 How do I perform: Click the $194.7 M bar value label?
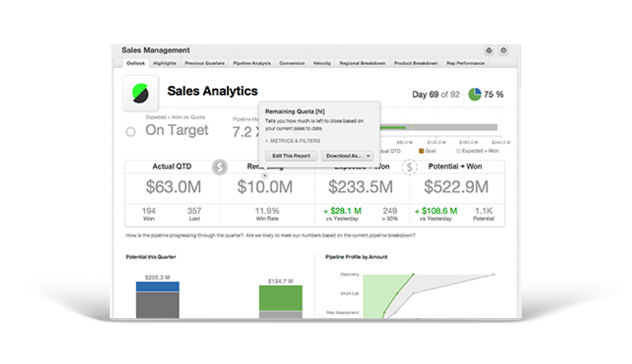(x=281, y=281)
